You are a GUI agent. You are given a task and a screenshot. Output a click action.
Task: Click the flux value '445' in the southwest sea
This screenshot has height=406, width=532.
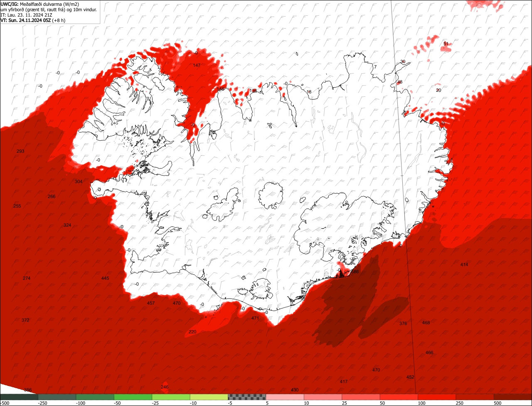pos(105,278)
